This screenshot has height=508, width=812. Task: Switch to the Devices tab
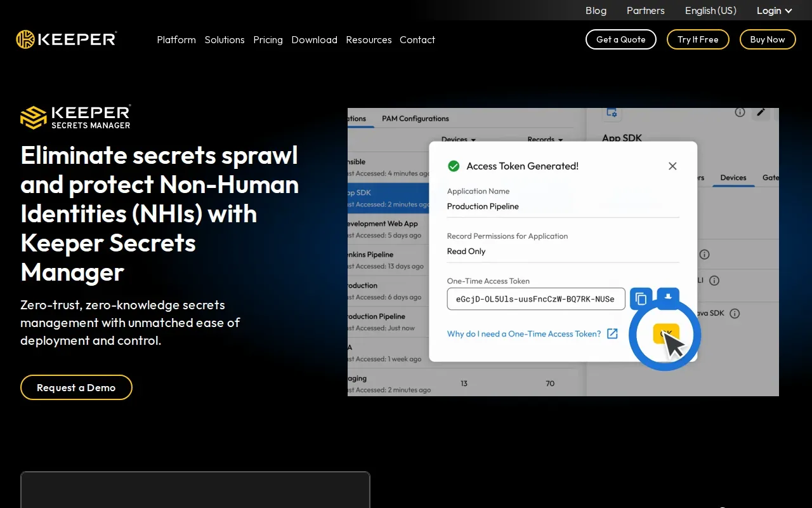(733, 178)
